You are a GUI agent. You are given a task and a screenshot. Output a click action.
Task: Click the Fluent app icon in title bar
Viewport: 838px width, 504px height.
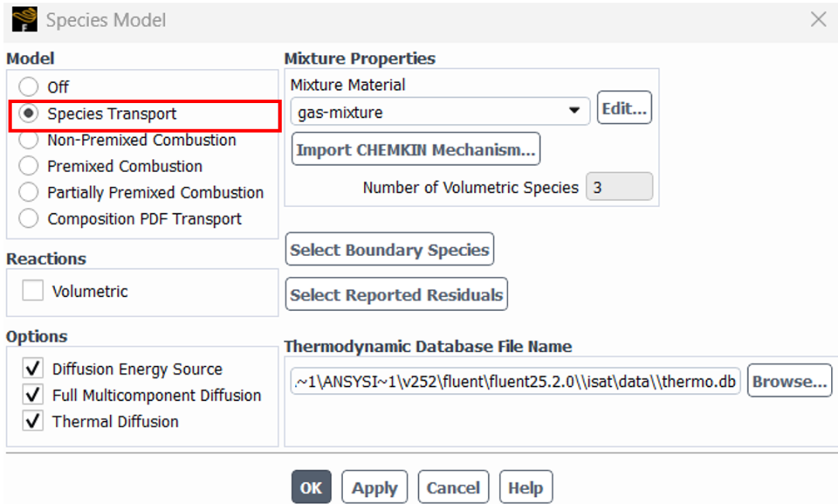coord(24,19)
